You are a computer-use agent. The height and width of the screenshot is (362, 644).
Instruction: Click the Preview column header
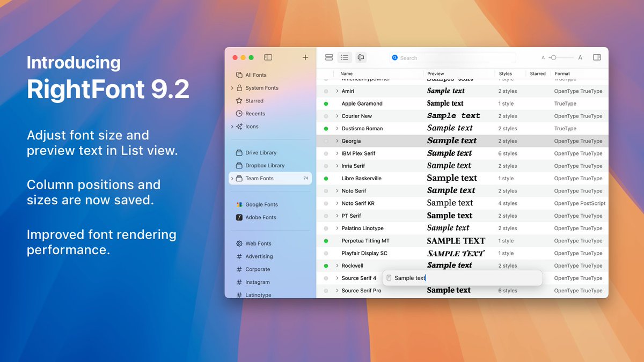(x=436, y=74)
